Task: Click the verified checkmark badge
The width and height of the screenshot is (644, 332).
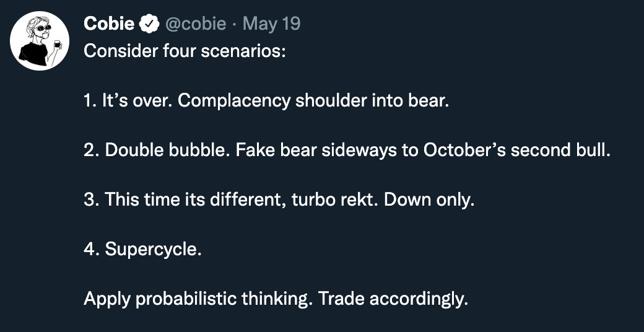Action: coord(149,24)
